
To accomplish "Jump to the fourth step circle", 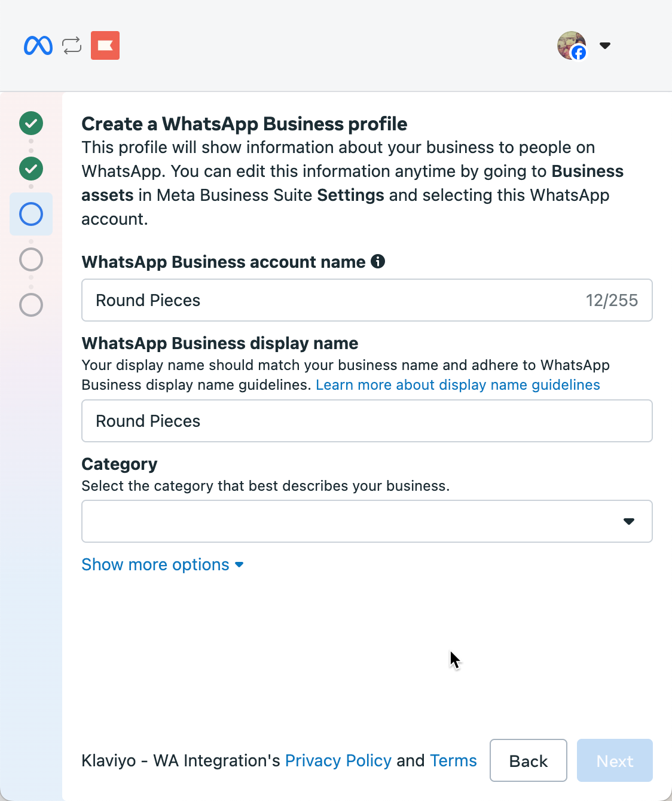I will [x=31, y=259].
